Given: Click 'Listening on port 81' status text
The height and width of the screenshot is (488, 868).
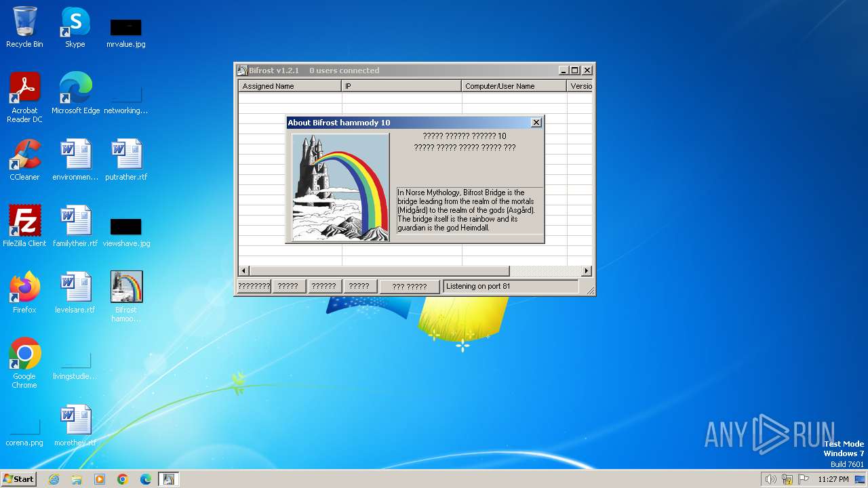Looking at the screenshot, I should (478, 286).
